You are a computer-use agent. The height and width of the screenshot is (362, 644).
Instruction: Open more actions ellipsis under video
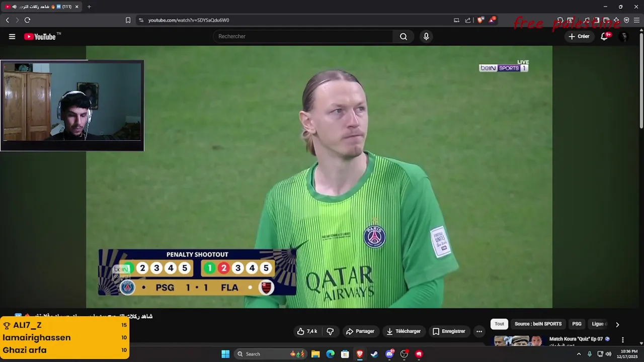(x=479, y=331)
